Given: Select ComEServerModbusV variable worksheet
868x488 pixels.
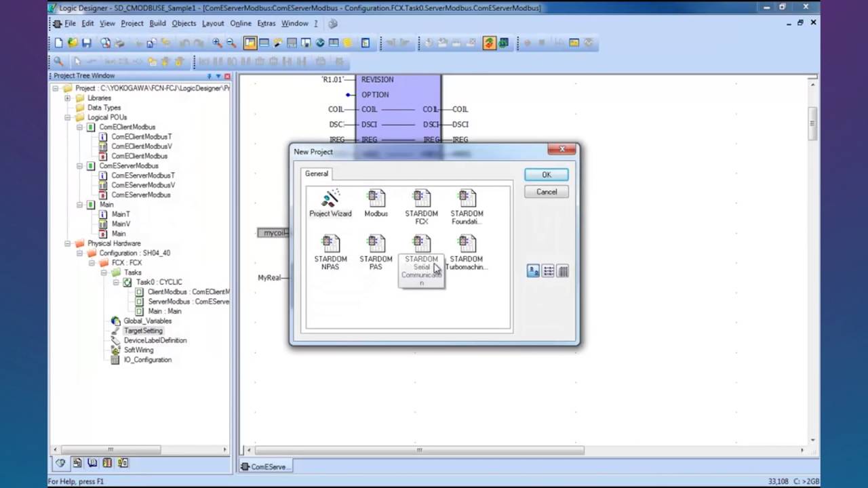Looking at the screenshot, I should (143, 185).
